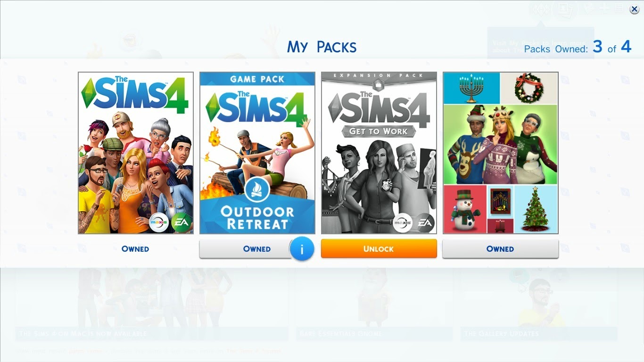Click the EA logo on Get to Work cover

425,222
